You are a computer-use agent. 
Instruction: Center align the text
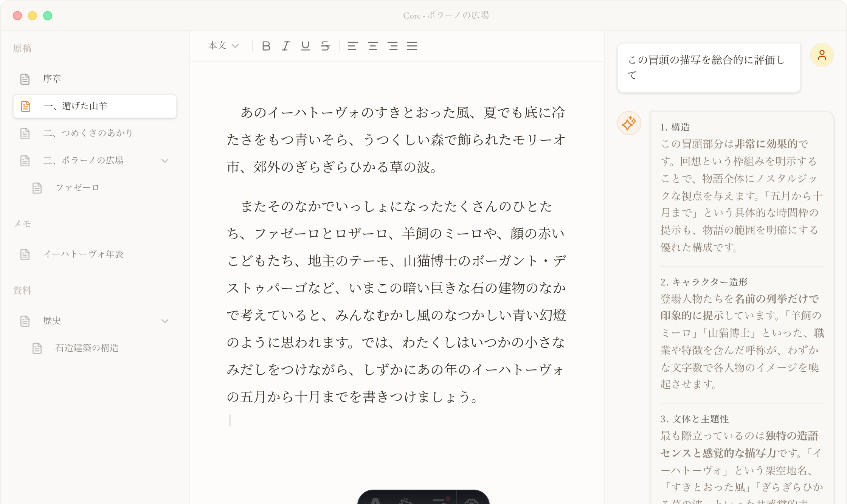(373, 46)
